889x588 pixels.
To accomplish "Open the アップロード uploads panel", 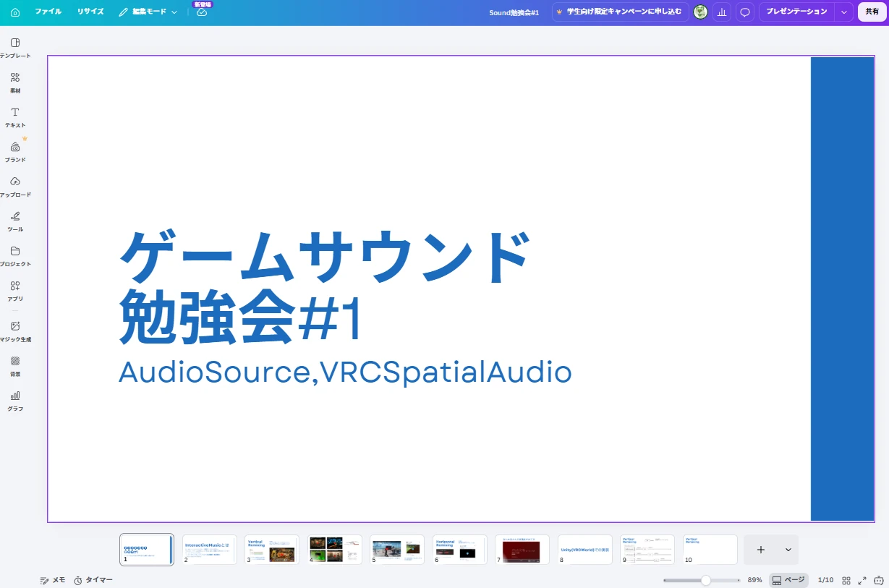I will coord(15,187).
